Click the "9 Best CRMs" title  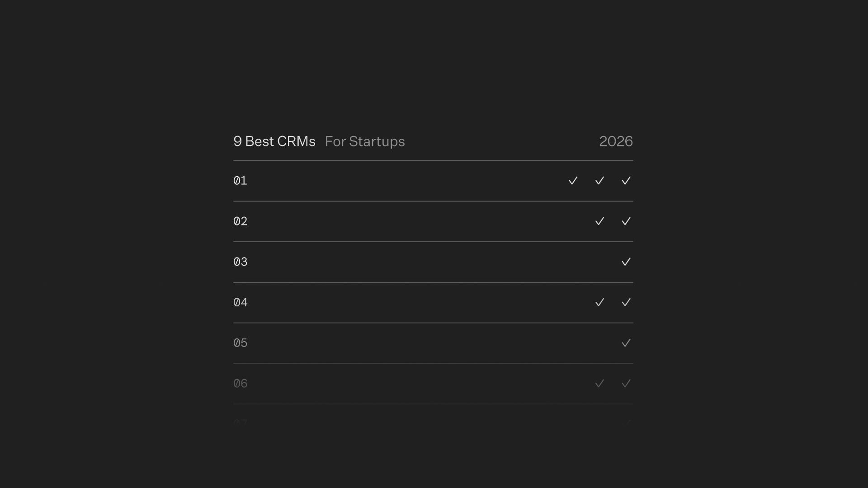pyautogui.click(x=274, y=141)
